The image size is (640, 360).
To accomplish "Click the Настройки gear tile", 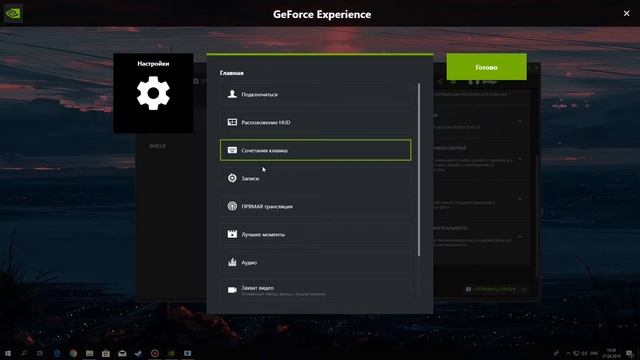I will point(153,93).
